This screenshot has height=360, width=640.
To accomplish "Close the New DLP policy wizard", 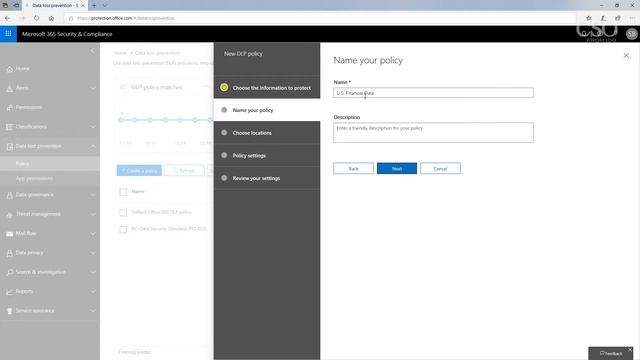I will (x=626, y=55).
